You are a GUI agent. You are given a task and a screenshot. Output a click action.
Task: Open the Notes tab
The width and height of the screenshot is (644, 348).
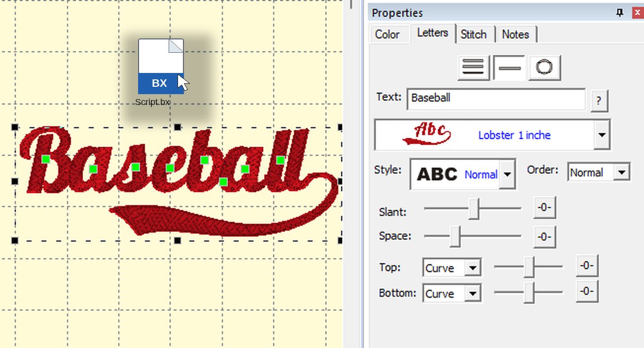pyautogui.click(x=515, y=35)
